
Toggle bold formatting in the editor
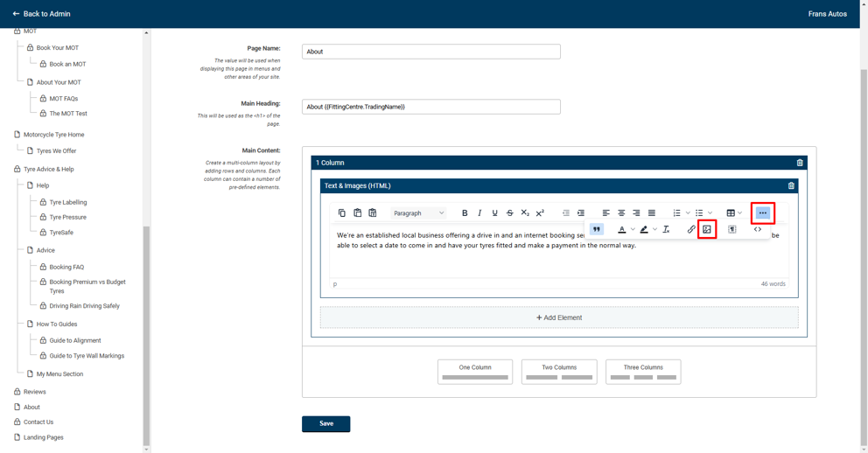[465, 213]
